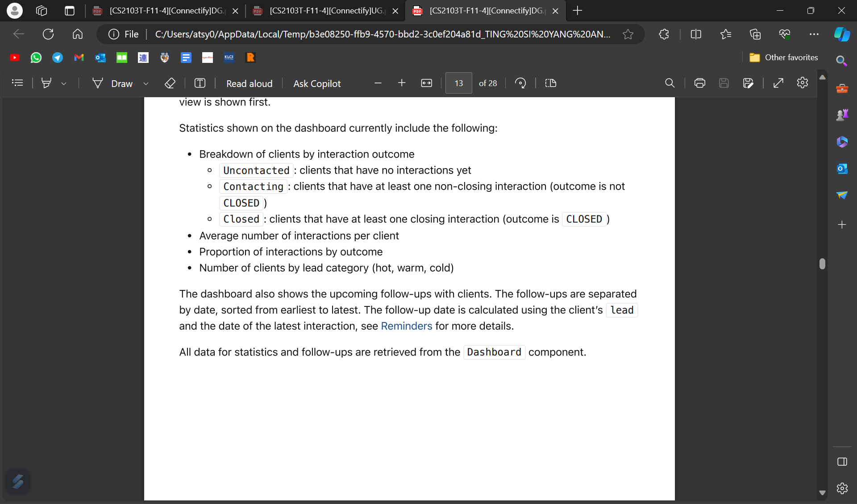Open the highlighter/filter icon

pyautogui.click(x=47, y=83)
